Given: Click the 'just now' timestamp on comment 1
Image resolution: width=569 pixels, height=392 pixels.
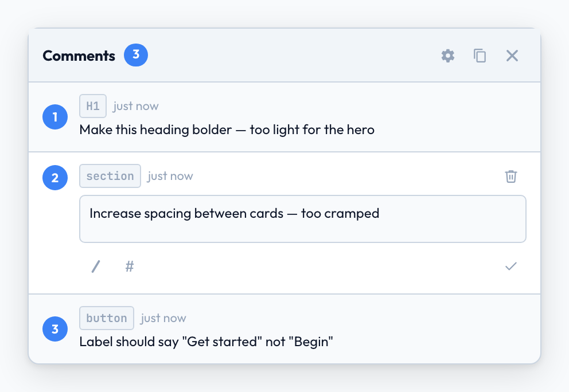Looking at the screenshot, I should (136, 105).
